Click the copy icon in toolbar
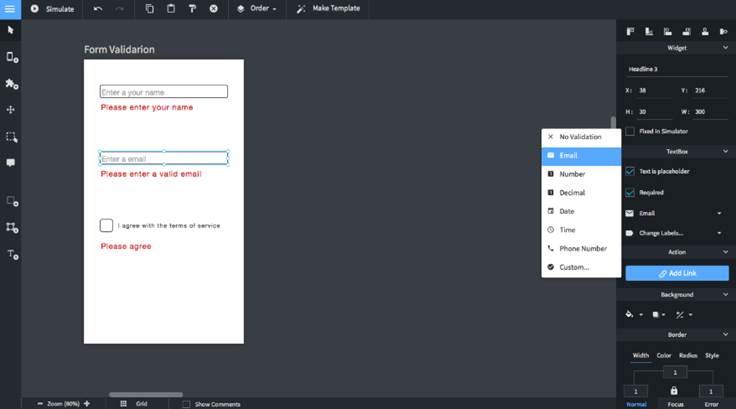The width and height of the screenshot is (736, 409). [x=149, y=9]
